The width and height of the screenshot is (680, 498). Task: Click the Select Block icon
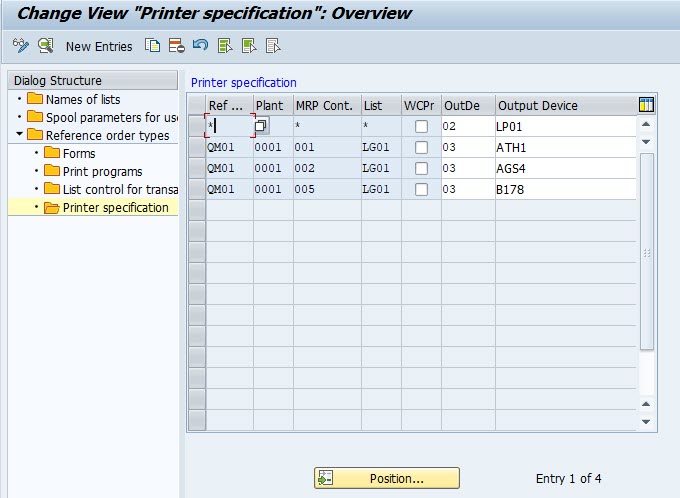249,46
